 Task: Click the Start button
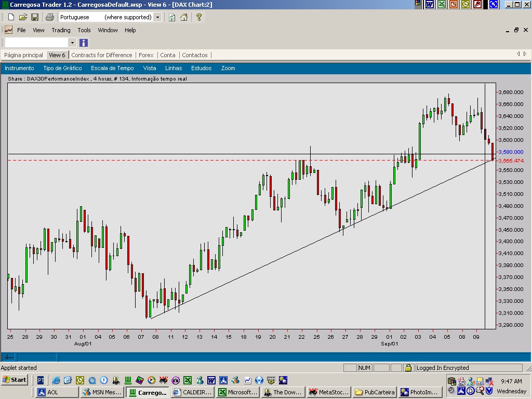[x=14, y=380]
